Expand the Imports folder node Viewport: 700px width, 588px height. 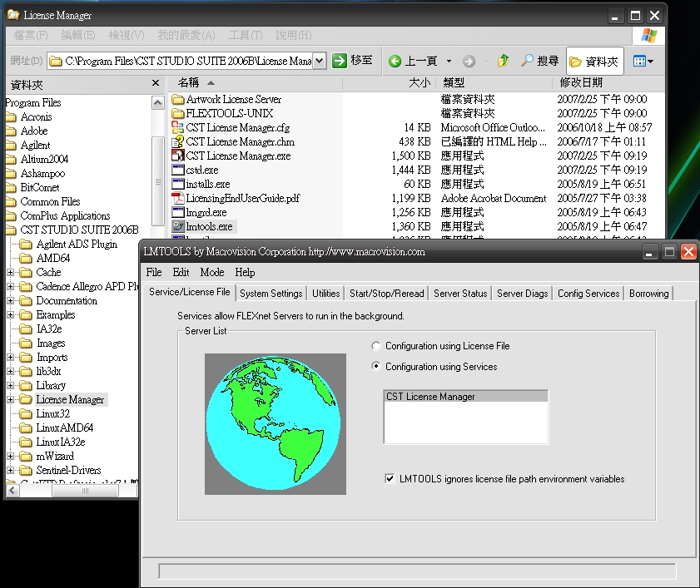point(10,358)
